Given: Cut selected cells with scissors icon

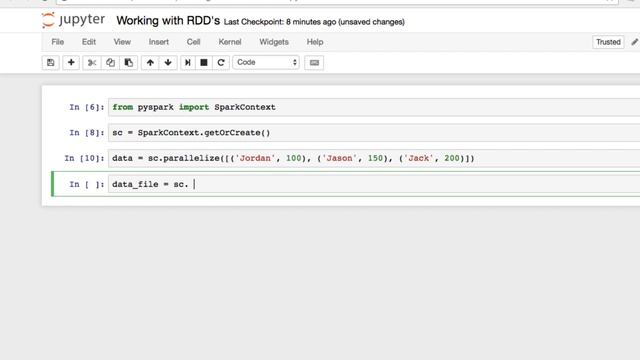Looking at the screenshot, I should point(92,62).
